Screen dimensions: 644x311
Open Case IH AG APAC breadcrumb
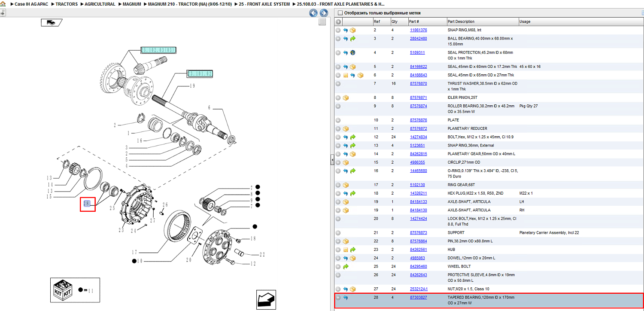point(31,4)
